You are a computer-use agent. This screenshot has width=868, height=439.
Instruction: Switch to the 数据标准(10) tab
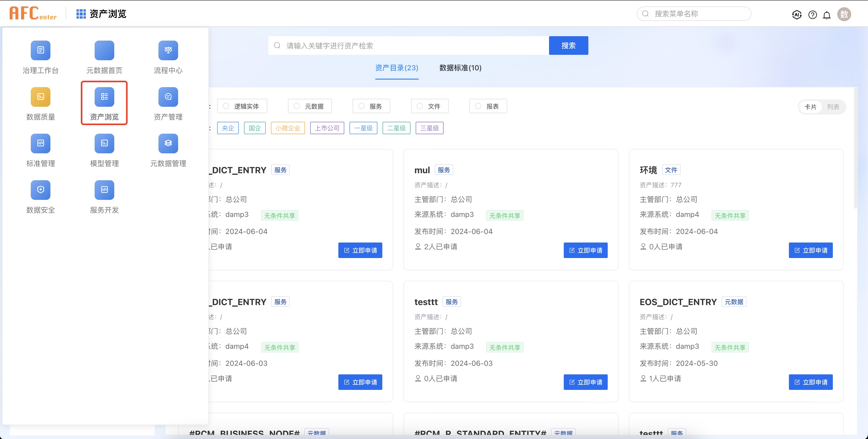(x=460, y=68)
